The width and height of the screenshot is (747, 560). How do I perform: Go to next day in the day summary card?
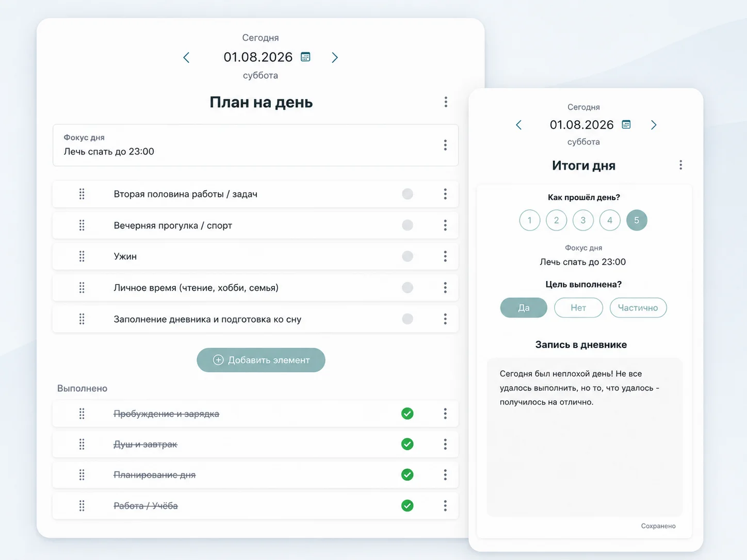coord(654,125)
